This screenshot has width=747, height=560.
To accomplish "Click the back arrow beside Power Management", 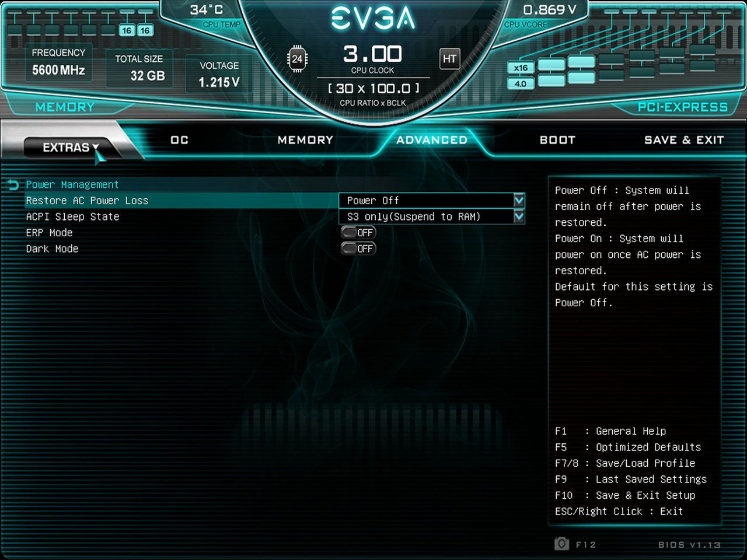I will point(13,185).
